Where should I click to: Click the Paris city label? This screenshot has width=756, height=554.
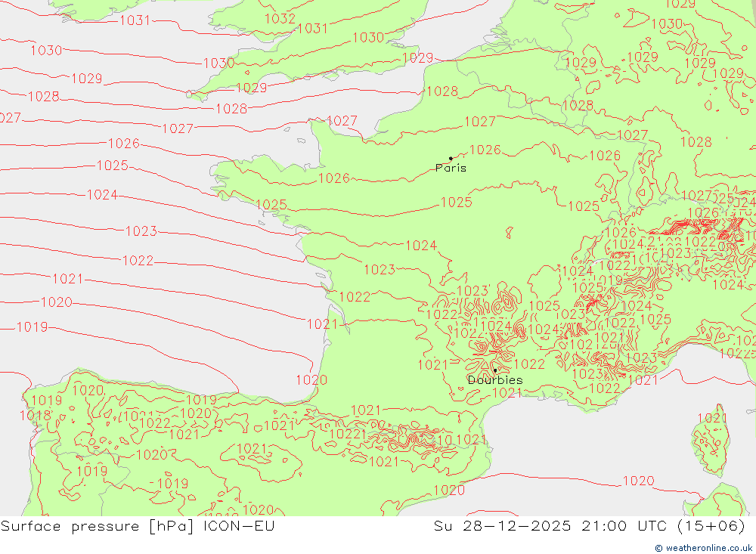tap(451, 168)
